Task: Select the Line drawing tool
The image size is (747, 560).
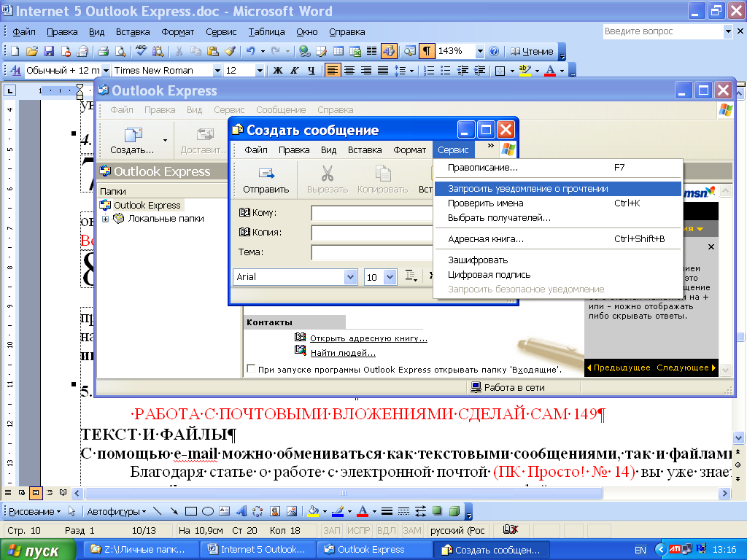Action: tap(157, 511)
